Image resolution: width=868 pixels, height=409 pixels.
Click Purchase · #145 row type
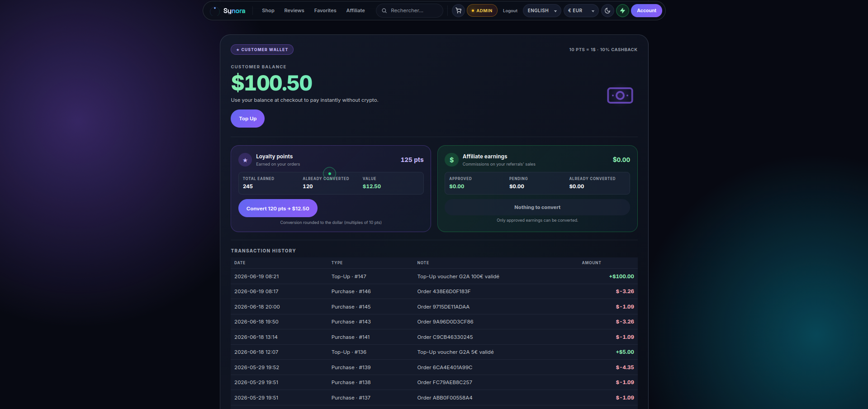click(x=351, y=307)
